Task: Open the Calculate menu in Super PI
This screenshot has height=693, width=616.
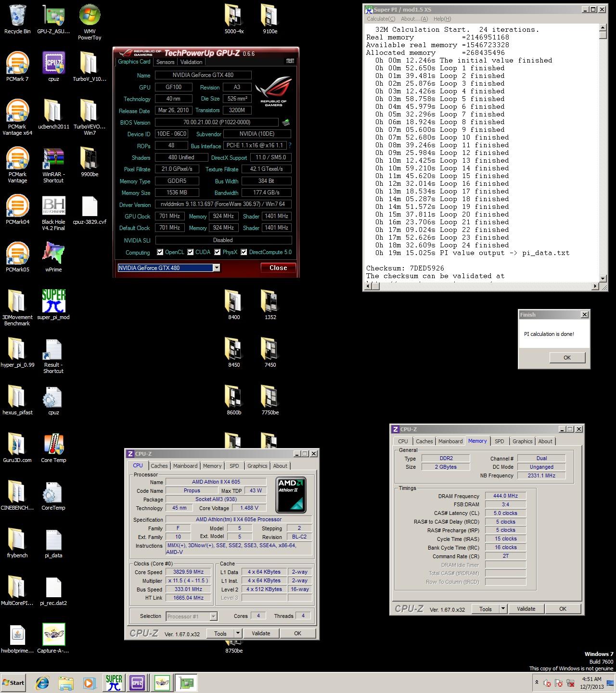Action: click(x=381, y=19)
